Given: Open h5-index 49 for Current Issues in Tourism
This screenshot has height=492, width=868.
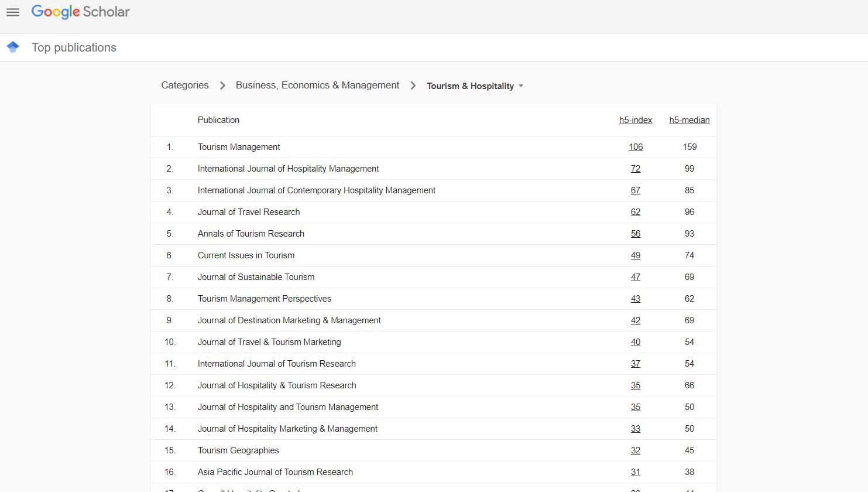Looking at the screenshot, I should (636, 255).
